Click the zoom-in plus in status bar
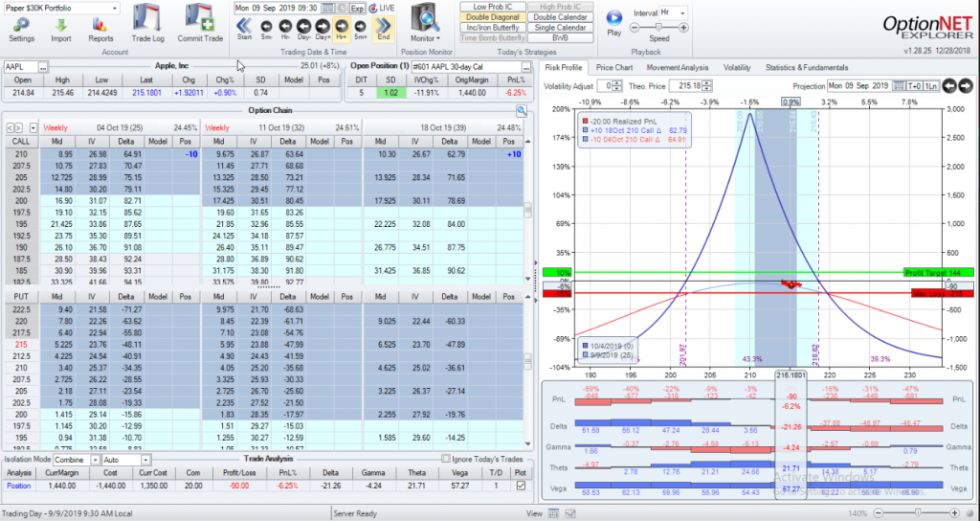 click(956, 513)
